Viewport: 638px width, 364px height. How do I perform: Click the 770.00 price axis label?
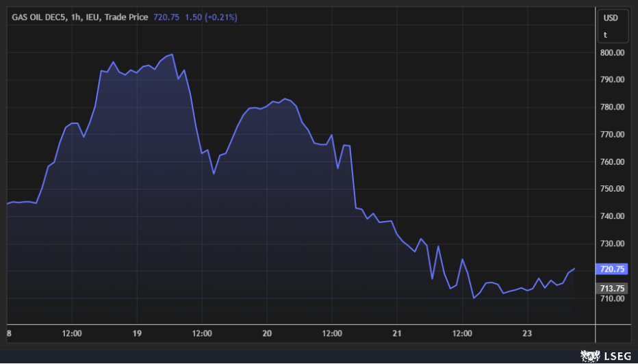tap(611, 135)
